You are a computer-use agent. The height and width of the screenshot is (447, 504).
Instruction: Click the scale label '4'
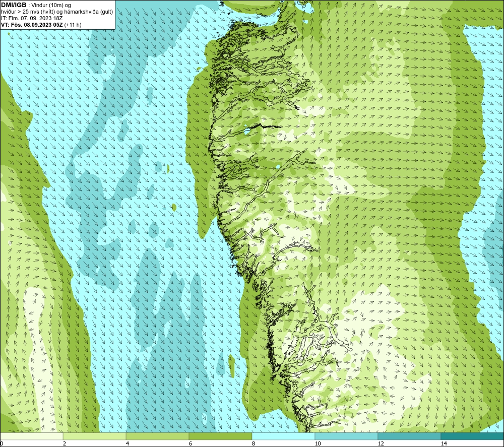click(128, 443)
